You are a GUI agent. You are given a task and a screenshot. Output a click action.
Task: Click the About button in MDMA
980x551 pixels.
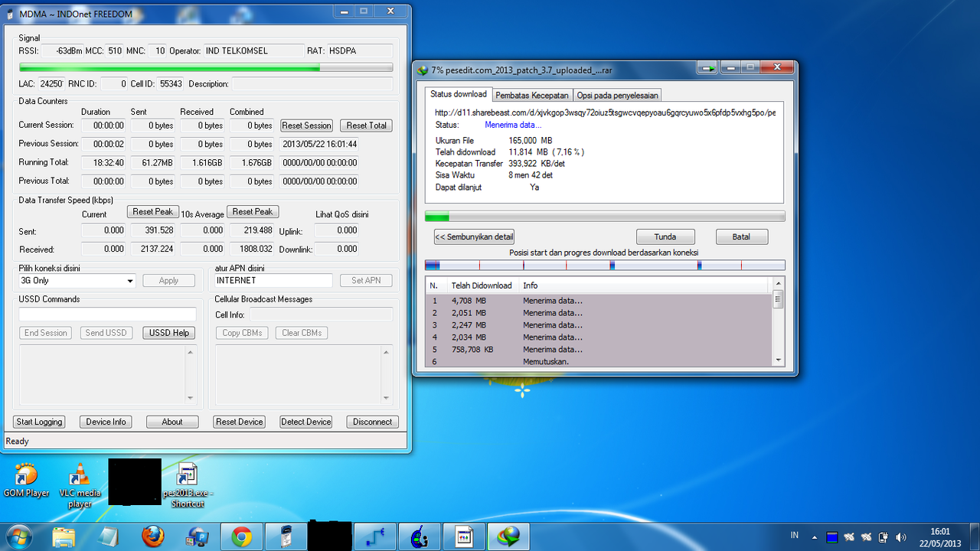(x=172, y=422)
